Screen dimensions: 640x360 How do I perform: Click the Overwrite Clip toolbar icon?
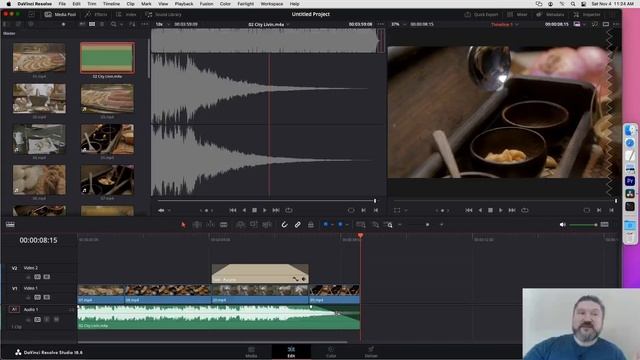tap(253, 224)
